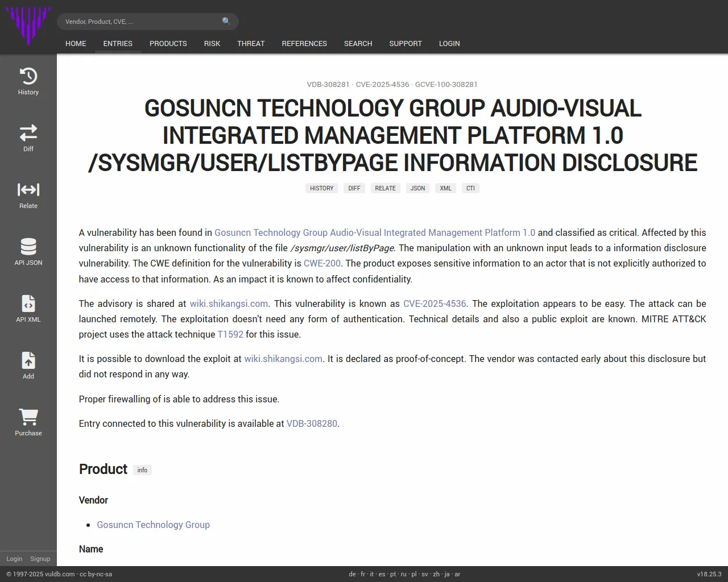Click the Login link in sidebar bottom
728x582 pixels.
click(x=14, y=559)
